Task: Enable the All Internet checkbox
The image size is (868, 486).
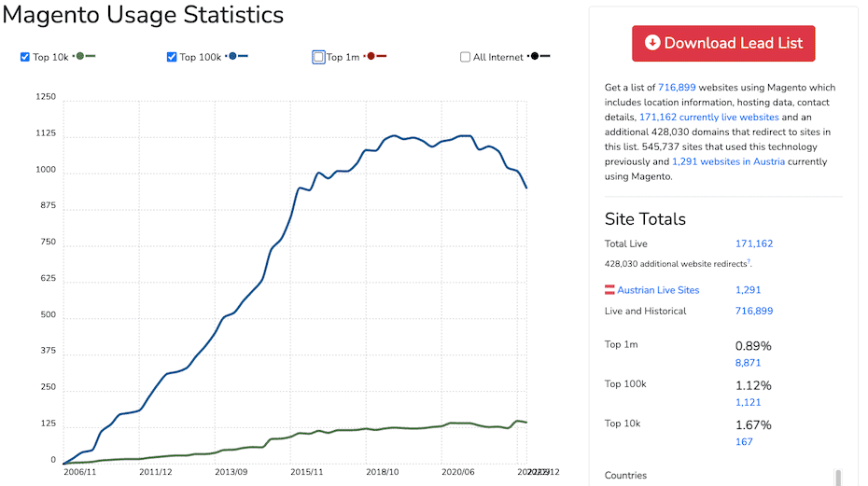Action: [465, 57]
